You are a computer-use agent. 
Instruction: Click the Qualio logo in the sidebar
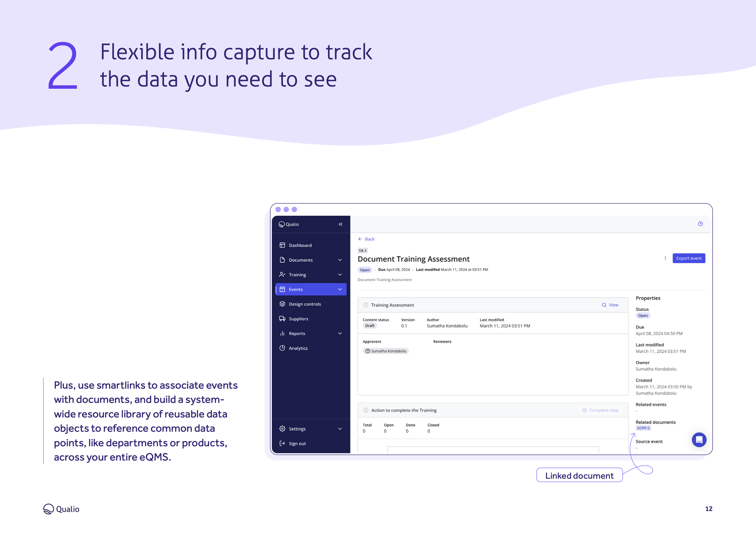288,224
